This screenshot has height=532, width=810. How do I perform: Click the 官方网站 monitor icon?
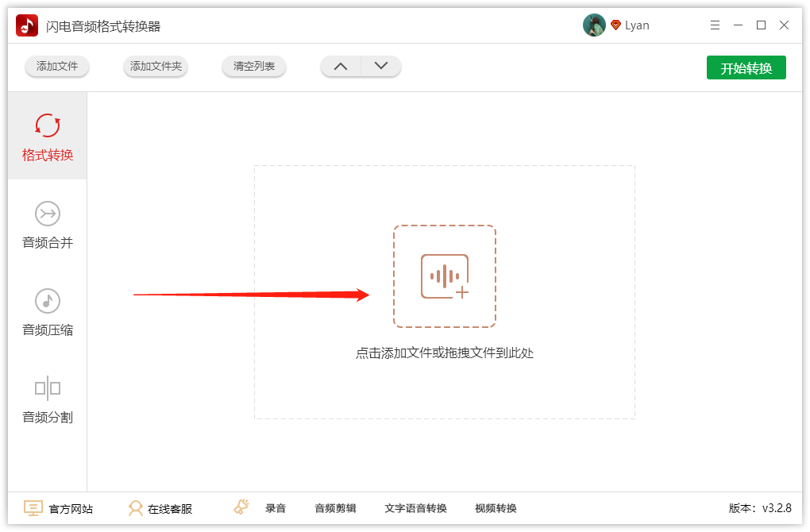click(x=33, y=508)
